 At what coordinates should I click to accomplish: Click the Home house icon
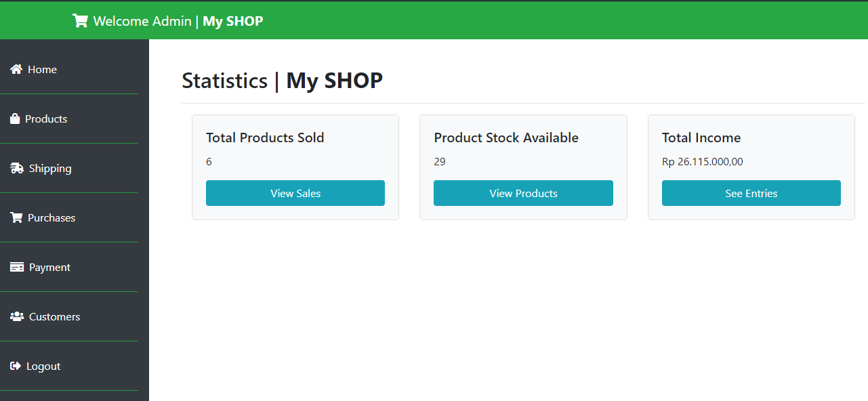click(x=16, y=69)
